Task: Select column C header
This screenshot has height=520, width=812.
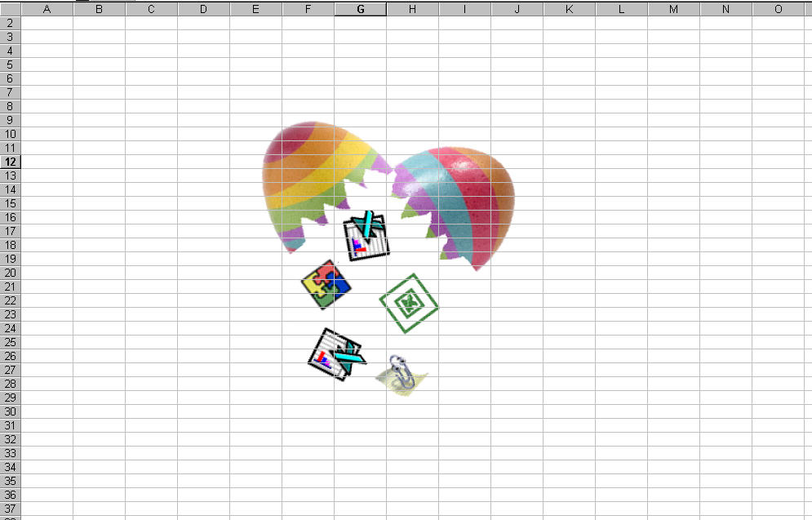Action: click(151, 9)
